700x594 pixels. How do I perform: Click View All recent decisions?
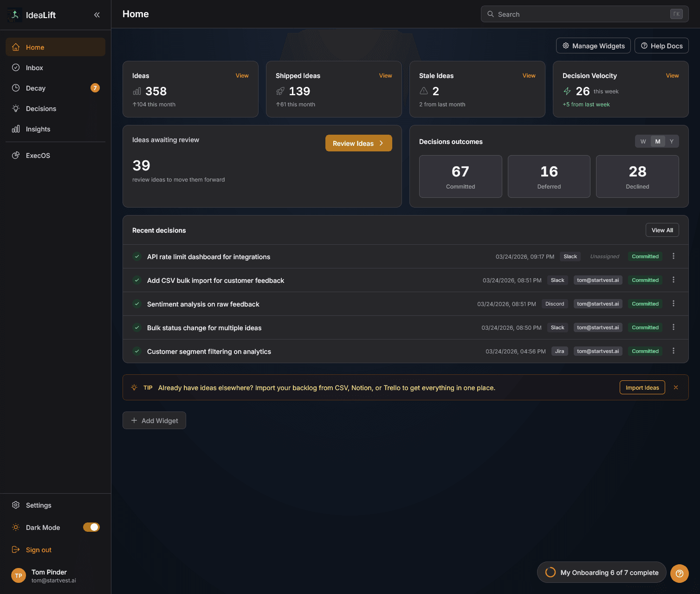tap(662, 230)
